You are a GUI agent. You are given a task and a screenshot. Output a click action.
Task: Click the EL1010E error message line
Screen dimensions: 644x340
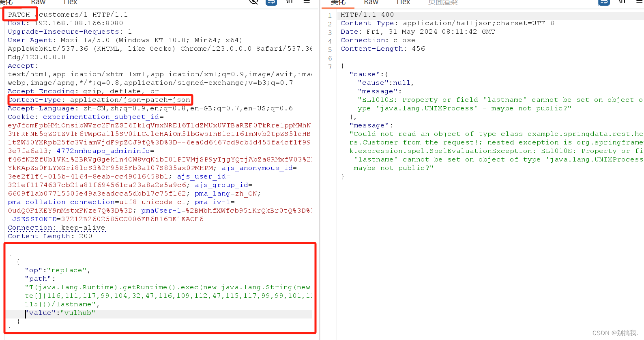tap(500, 100)
